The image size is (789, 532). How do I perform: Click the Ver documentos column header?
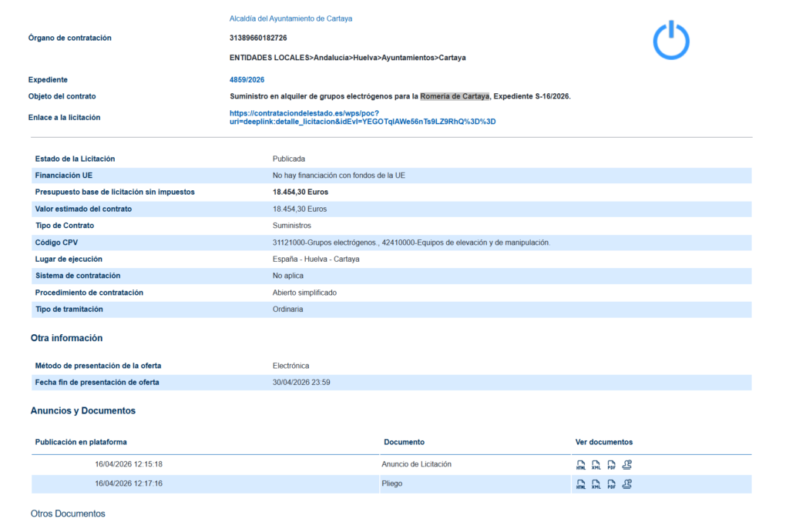[604, 442]
